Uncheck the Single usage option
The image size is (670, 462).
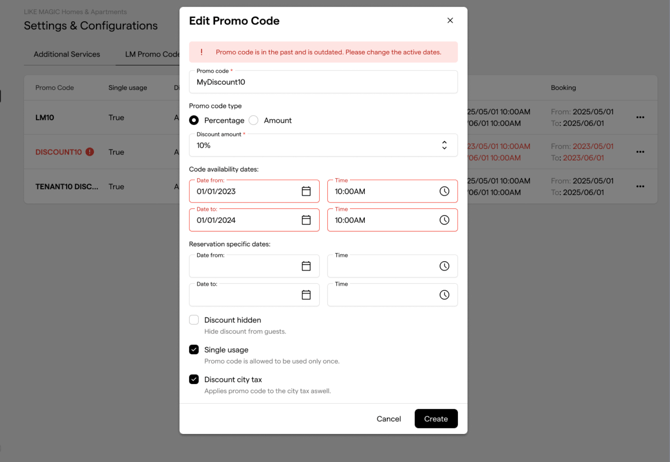[x=194, y=350]
